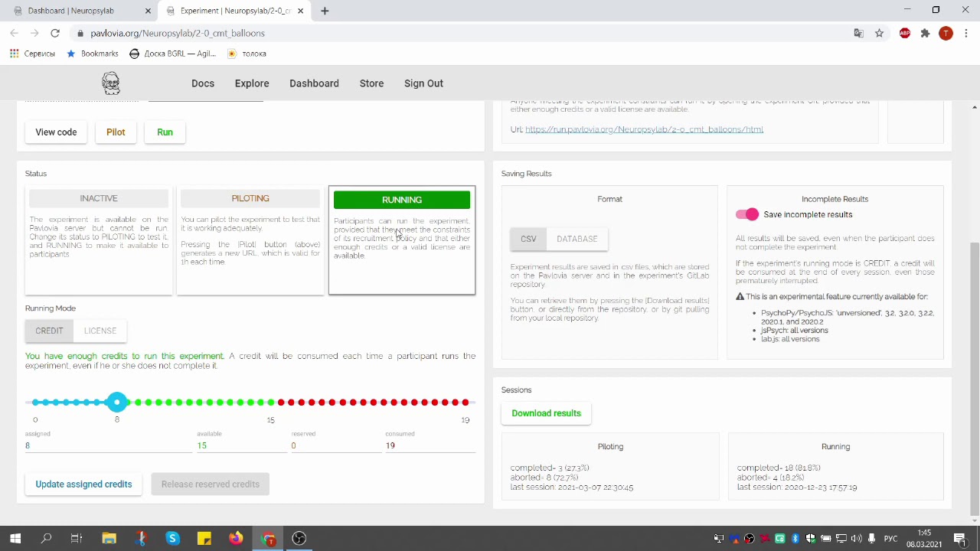Go back using the browser back arrow
Screen dimensions: 980x551
[14, 33]
